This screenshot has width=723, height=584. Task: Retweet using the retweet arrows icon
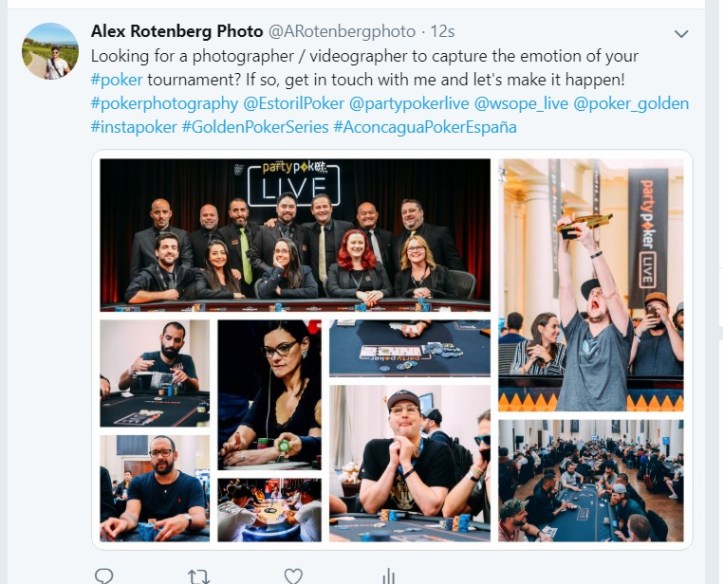point(199,577)
